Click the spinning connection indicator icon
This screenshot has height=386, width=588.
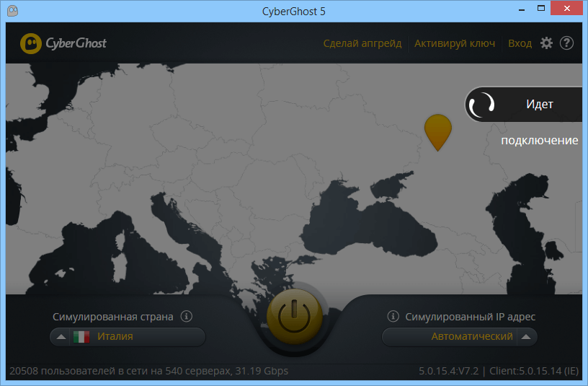481,105
